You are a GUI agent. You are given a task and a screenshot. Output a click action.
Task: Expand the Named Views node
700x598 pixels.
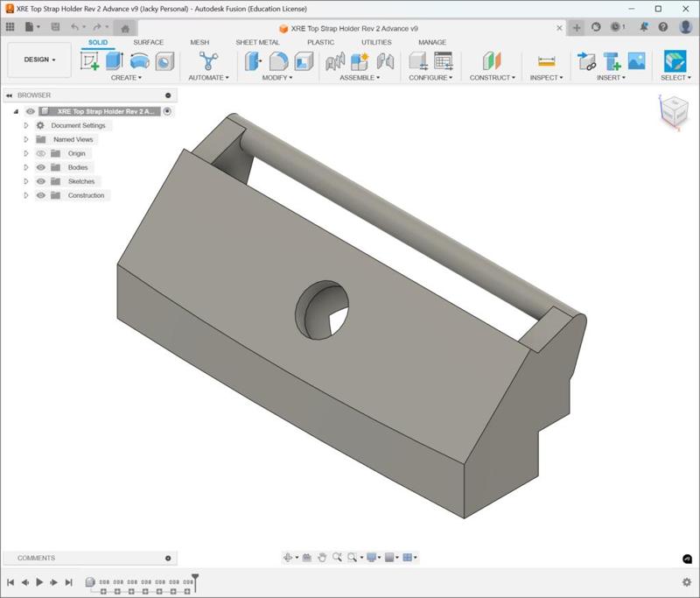point(26,139)
